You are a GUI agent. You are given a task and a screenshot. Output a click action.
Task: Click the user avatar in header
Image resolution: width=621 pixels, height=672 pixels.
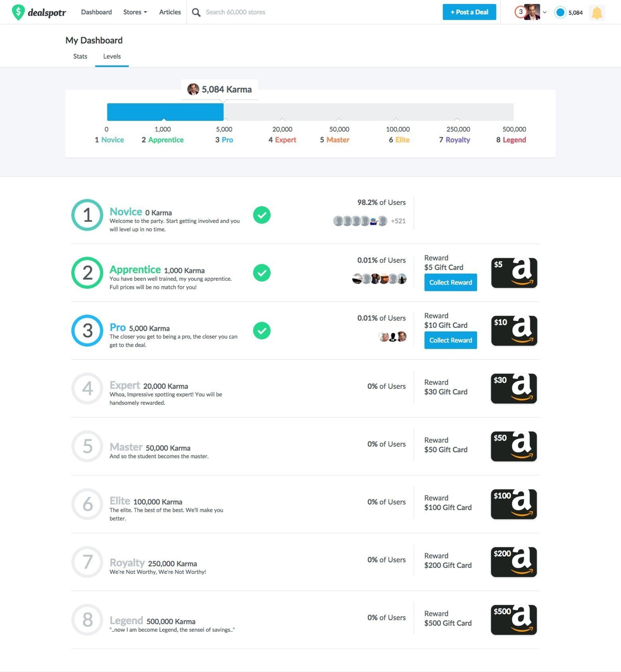(532, 12)
